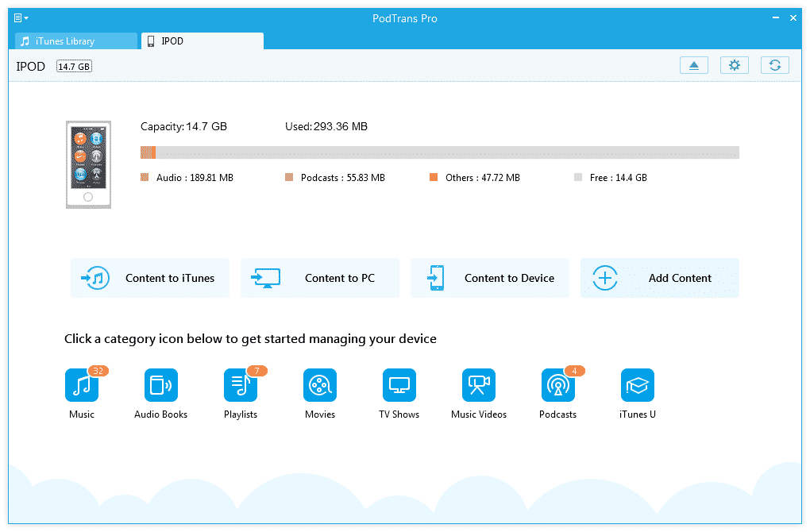Refresh the device content
Viewport: 810px width, 532px height.
(775, 66)
